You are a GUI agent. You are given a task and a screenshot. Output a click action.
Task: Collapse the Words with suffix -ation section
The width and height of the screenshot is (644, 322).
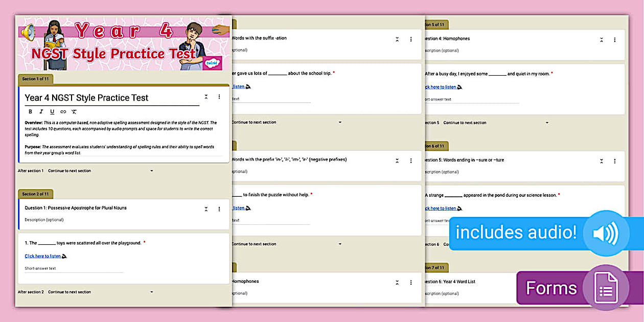click(x=397, y=39)
